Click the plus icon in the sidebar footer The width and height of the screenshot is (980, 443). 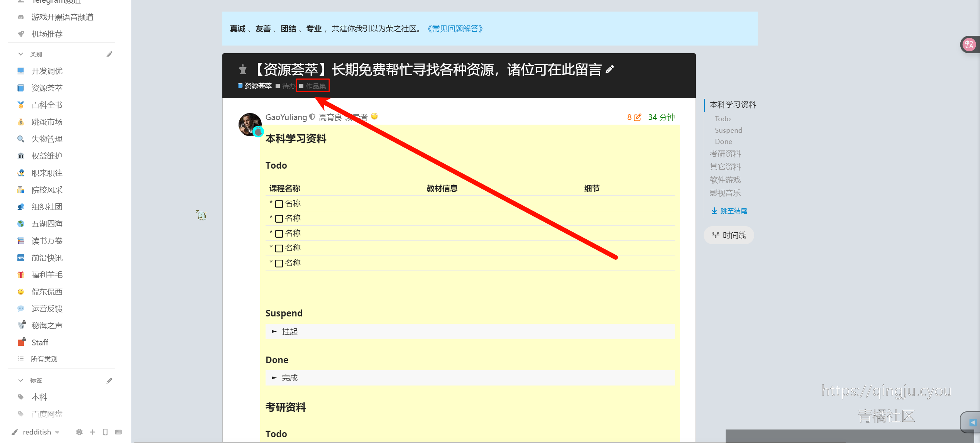tap(92, 432)
